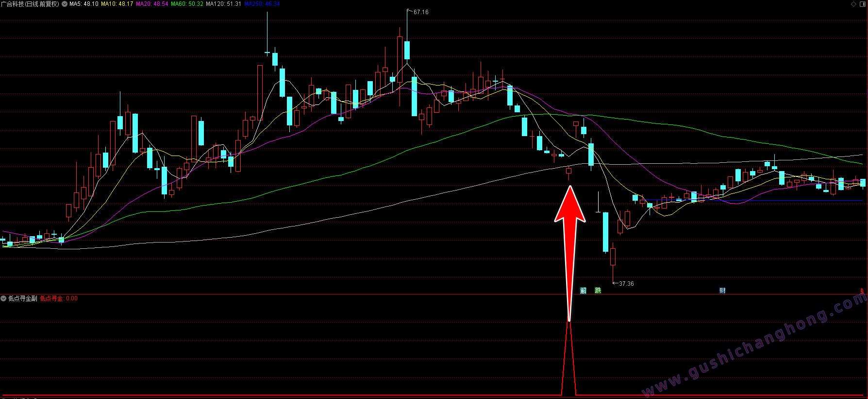The height and width of the screenshot is (399, 868).
Task: Click the blue '财' event marker
Action: point(722,291)
